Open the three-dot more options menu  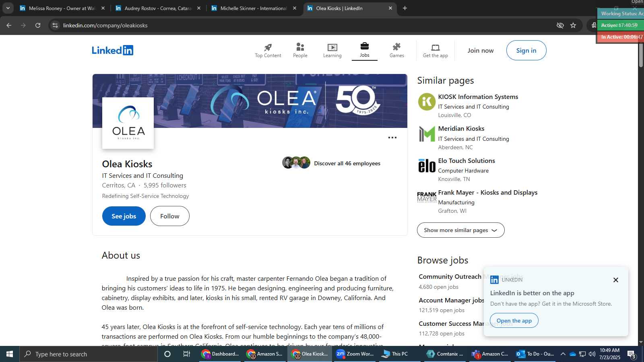pos(392,138)
